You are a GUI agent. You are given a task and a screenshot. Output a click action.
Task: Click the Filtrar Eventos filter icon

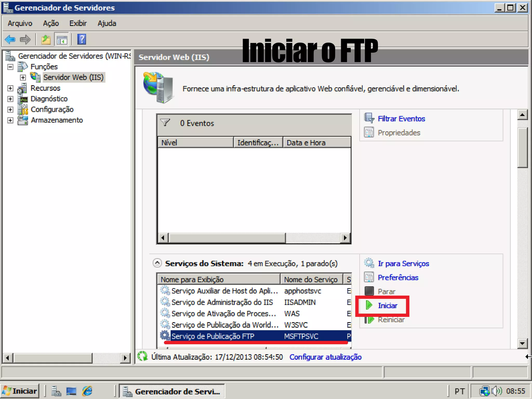point(369,118)
